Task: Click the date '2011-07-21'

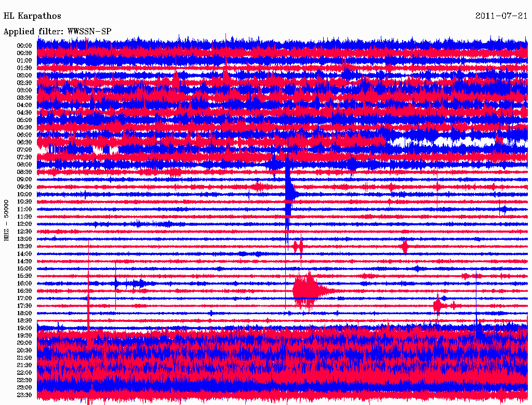Action: [501, 16]
